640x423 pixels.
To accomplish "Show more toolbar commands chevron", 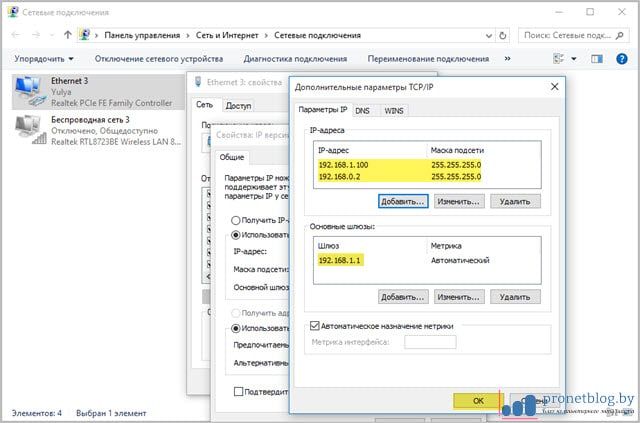I will pyautogui.click(x=507, y=58).
